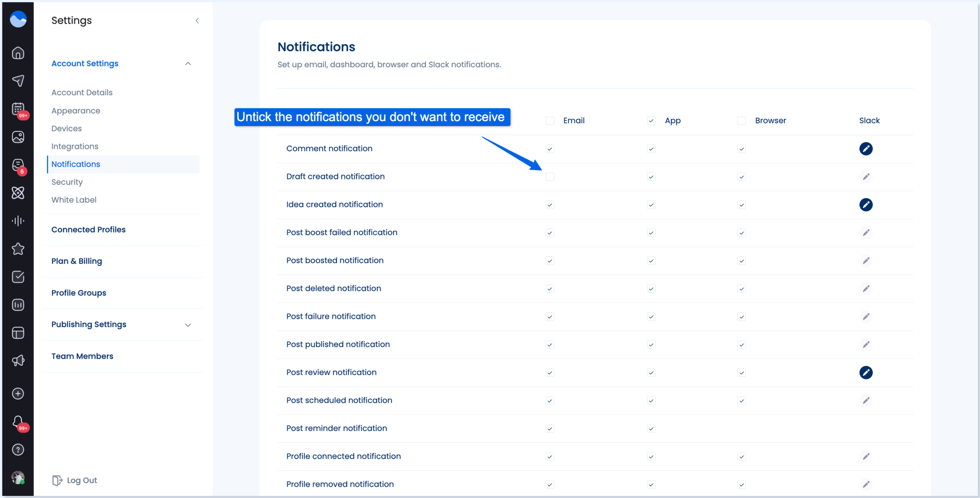Edit Slack settings for Comment notification
Viewport: 980px width, 498px height.
pos(866,149)
